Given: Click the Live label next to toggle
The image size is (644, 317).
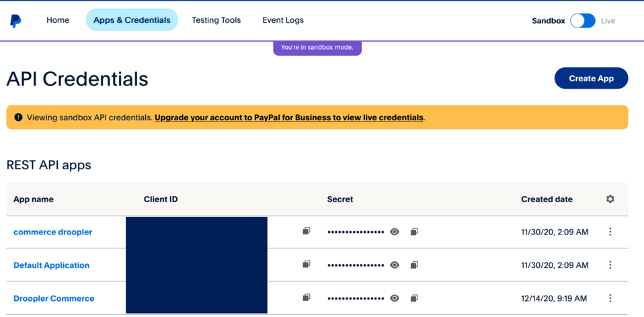Looking at the screenshot, I should (x=608, y=21).
